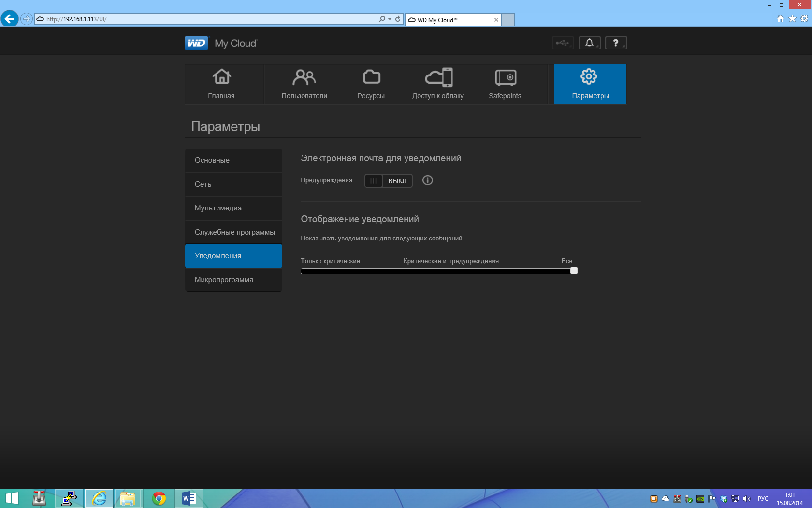
Task: Set slider to Критические и предупреждения
Action: click(x=451, y=261)
